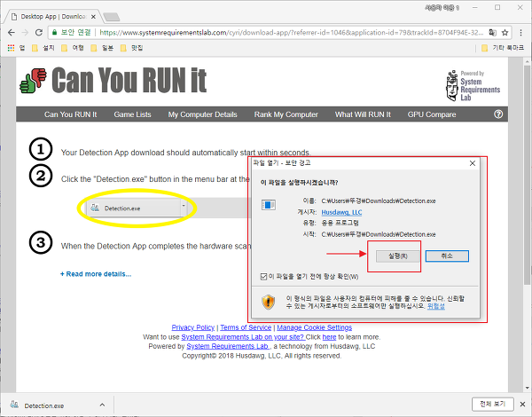Click the fourth bookmark folder in bookmarks bar
Image resolution: width=532 pixels, height=417 pixels.
[x=131, y=48]
